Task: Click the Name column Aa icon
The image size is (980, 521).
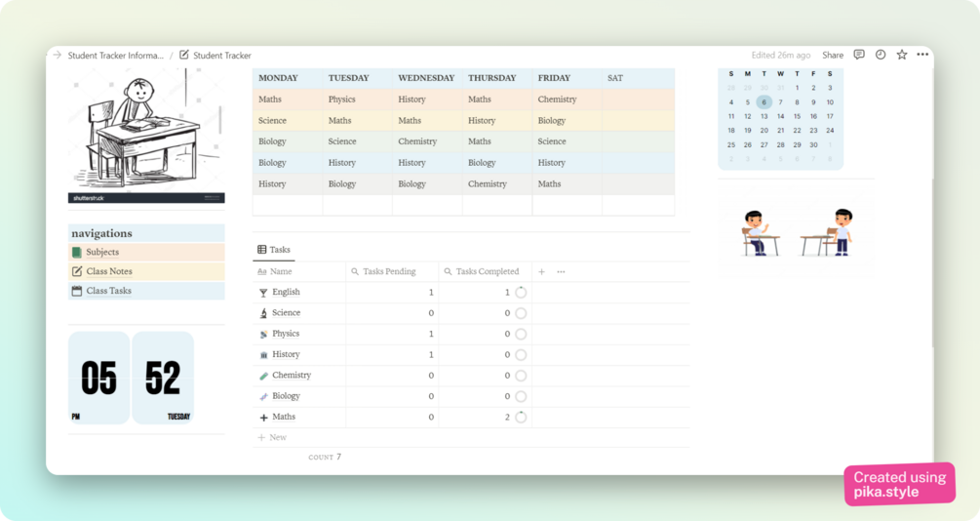Action: [x=262, y=271]
